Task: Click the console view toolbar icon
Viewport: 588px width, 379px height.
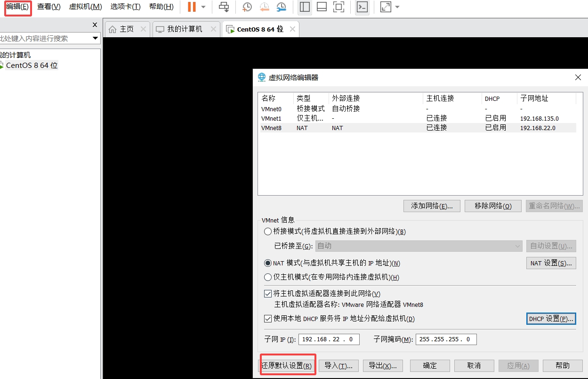Action: [362, 7]
